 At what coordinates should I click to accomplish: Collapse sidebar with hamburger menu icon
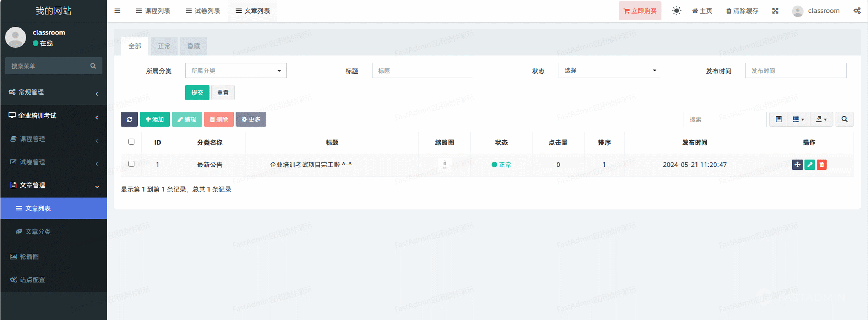[x=118, y=11]
